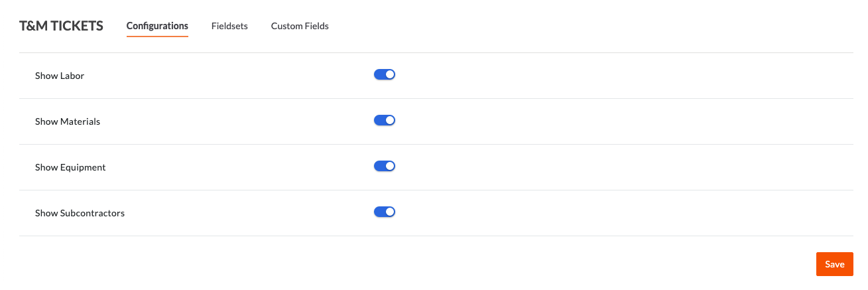Disable the Show Materials toggle
The image size is (868, 290).
click(385, 121)
